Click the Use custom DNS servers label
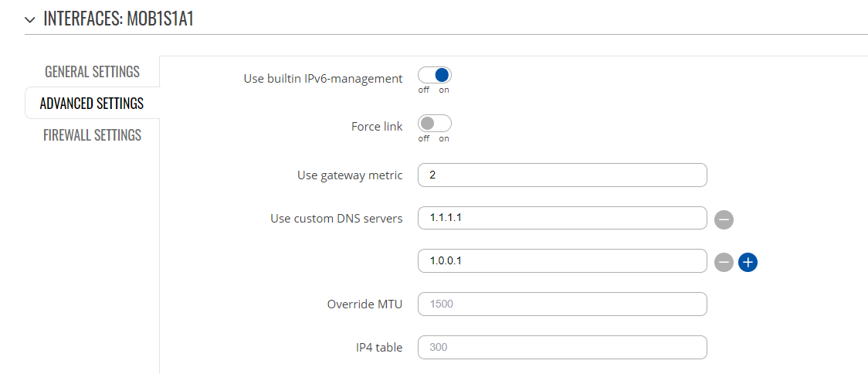This screenshot has width=868, height=374. click(x=336, y=219)
